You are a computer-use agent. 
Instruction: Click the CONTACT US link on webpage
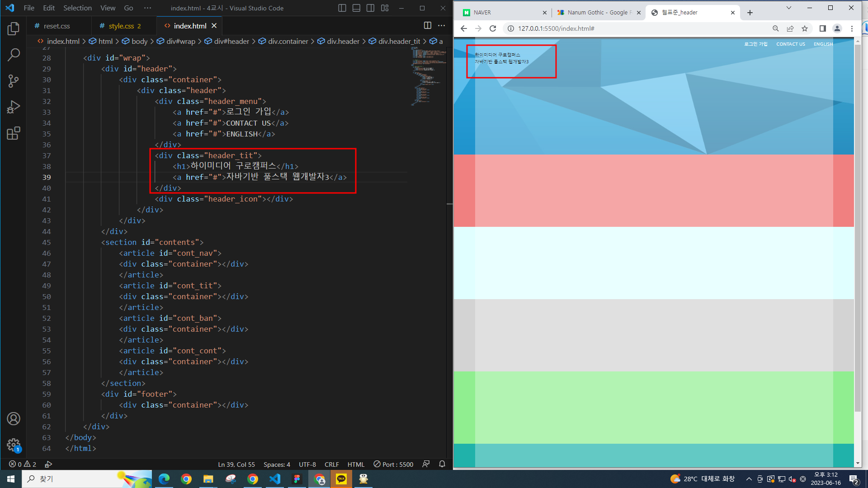(790, 44)
